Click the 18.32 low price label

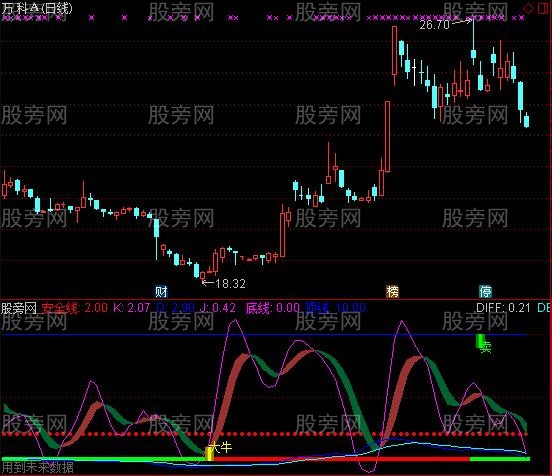[230, 283]
